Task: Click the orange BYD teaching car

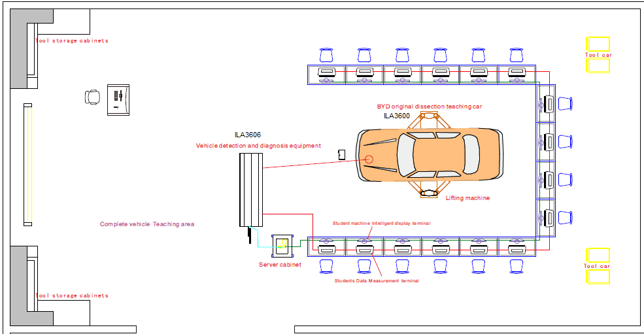Action: click(x=432, y=155)
